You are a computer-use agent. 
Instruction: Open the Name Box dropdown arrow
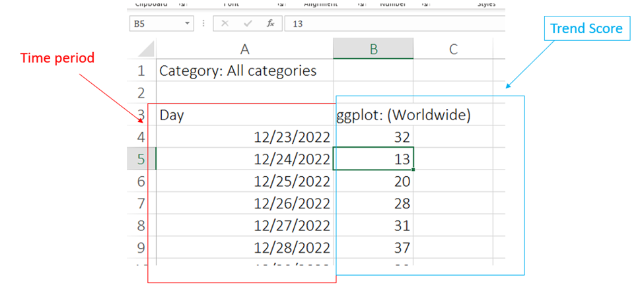pyautogui.click(x=187, y=23)
